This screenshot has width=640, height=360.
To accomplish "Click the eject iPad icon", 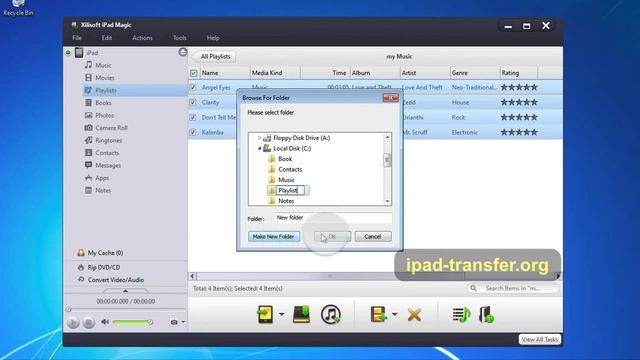I will (x=183, y=52).
